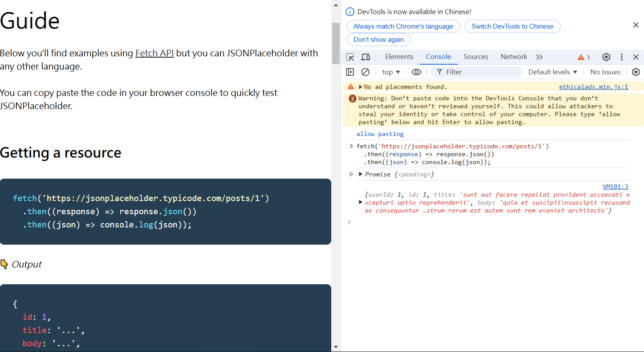The height and width of the screenshot is (352, 644).
Task: Open the DevTools three-dot customize menu
Action: pyautogui.click(x=622, y=57)
